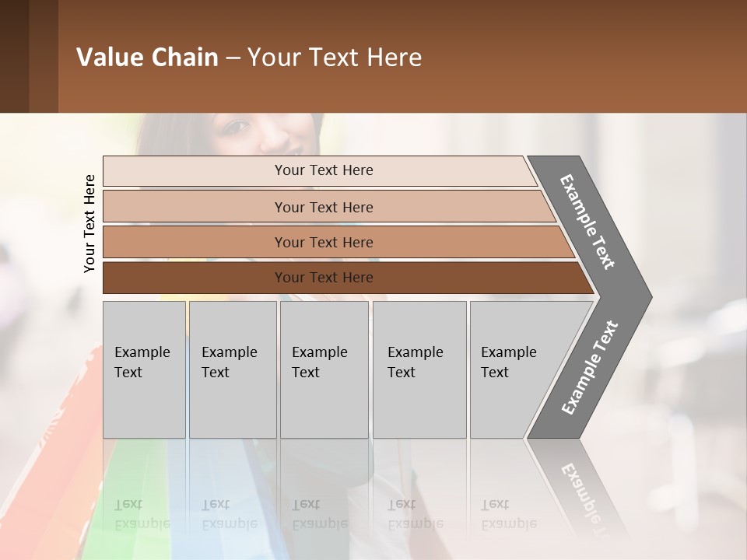Select the fourth 'Example Text' box
Screen dimensions: 747x560
pos(419,369)
